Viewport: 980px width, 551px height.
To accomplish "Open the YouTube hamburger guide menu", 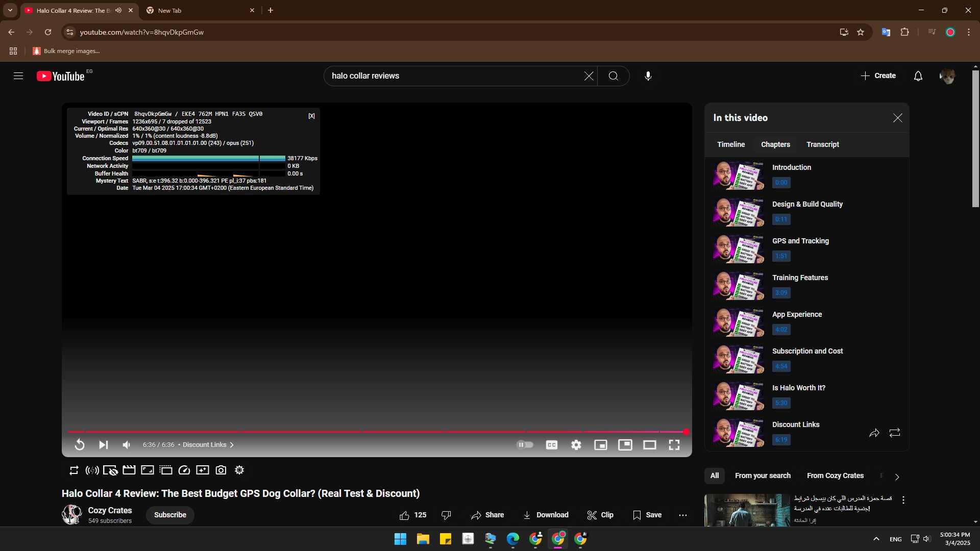I will [18, 76].
